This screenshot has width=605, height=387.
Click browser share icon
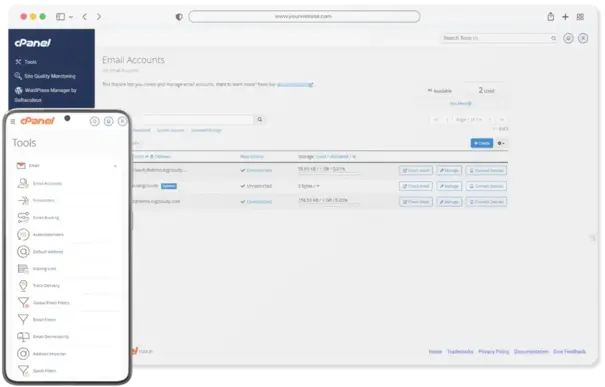pyautogui.click(x=551, y=17)
